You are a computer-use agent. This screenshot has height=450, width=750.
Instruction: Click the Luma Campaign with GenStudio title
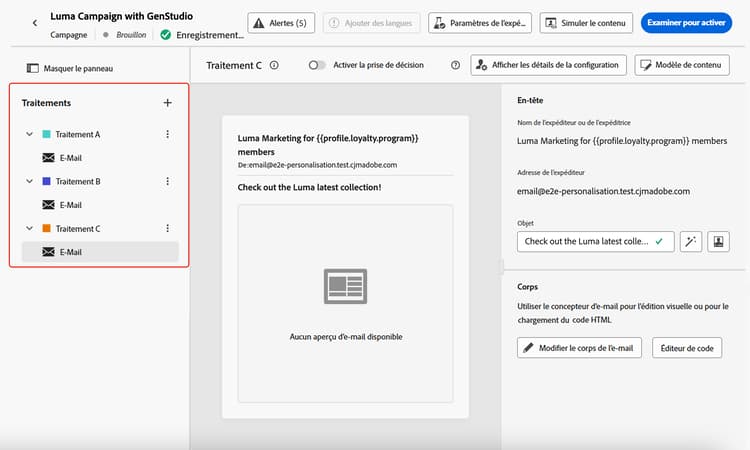[121, 16]
